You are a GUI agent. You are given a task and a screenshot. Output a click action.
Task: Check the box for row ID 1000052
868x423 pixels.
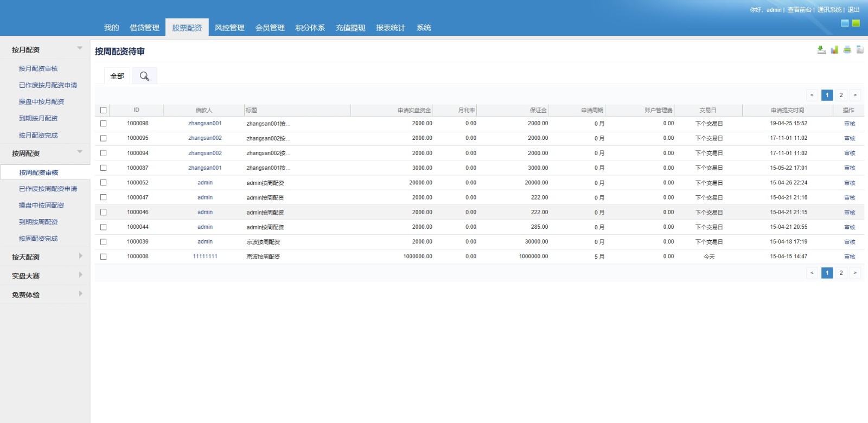[103, 183]
